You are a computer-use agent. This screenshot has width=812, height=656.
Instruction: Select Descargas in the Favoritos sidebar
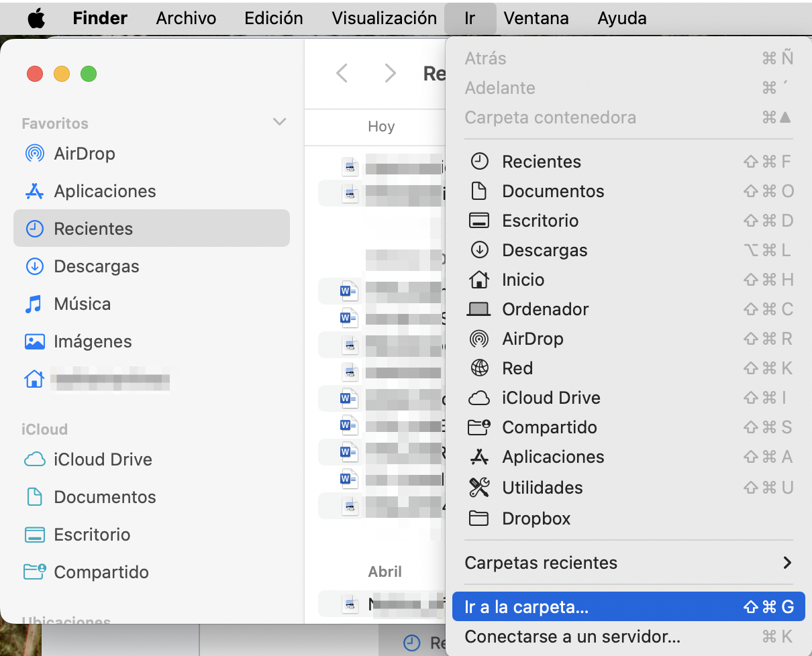[152, 266]
